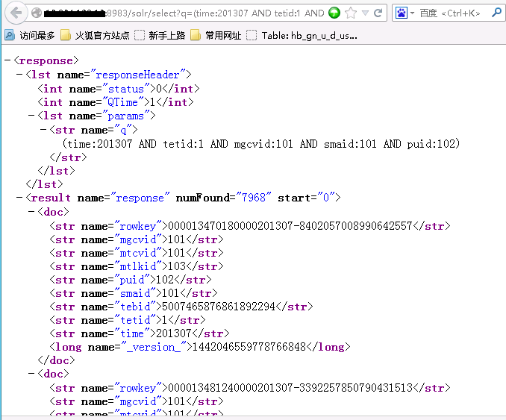
Task: Open the URL history dropdown arrow
Action: click(x=365, y=13)
